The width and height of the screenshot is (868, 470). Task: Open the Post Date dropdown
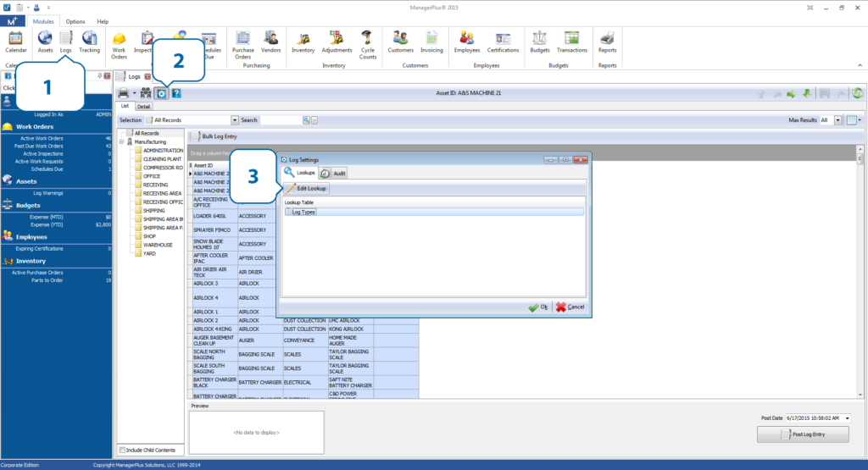point(847,418)
